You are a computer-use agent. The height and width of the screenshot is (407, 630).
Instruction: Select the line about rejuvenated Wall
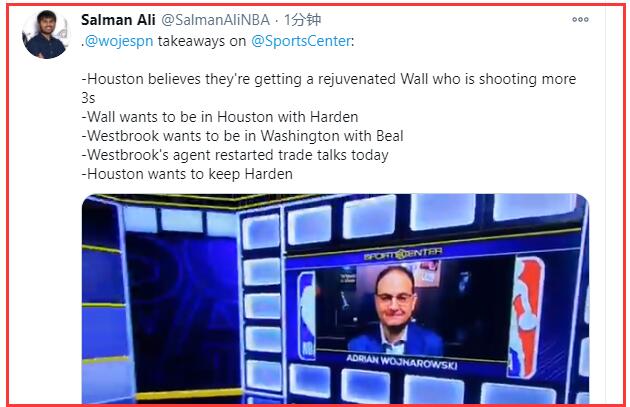[x=329, y=88]
